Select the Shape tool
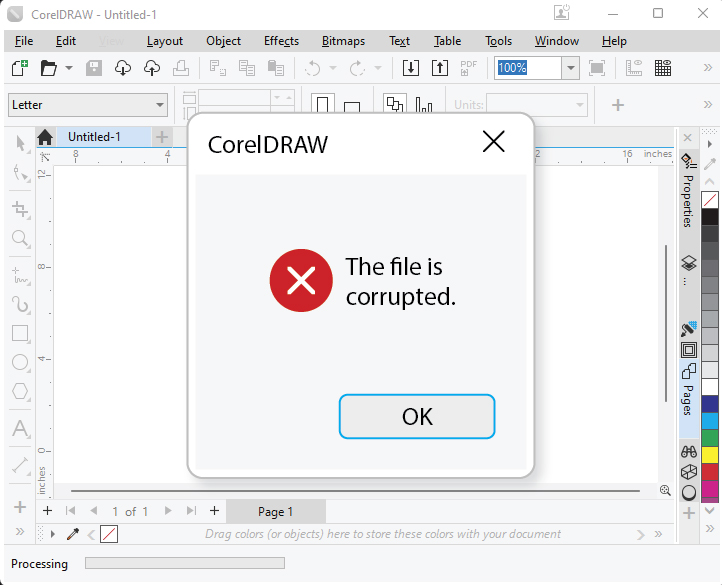This screenshot has width=722, height=585. click(x=20, y=173)
